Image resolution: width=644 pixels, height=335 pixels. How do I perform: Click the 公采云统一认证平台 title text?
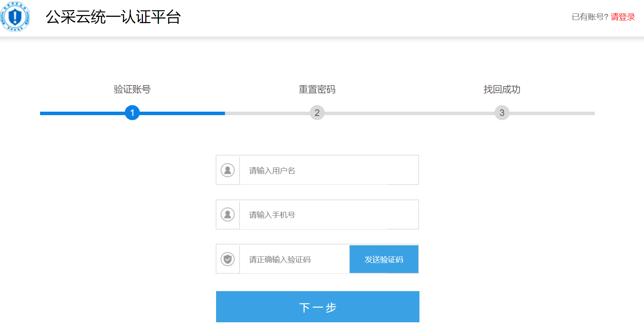(x=113, y=17)
